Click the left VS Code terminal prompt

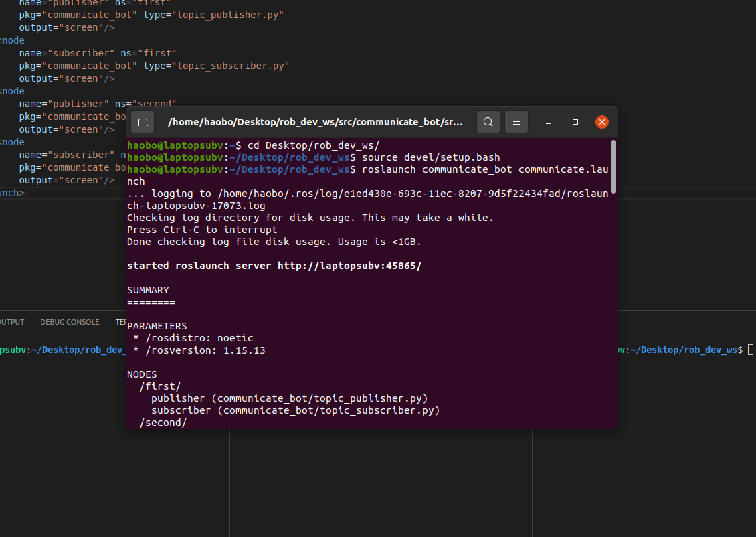click(x=63, y=350)
